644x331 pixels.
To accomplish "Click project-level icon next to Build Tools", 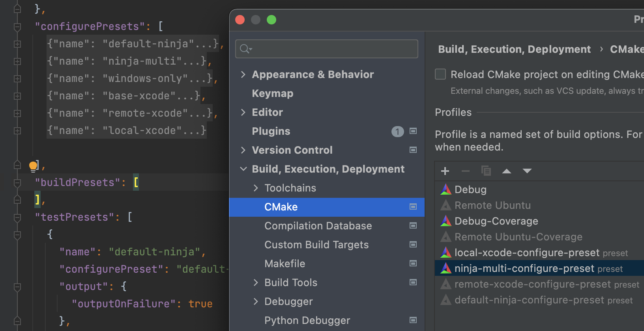I will click(413, 282).
